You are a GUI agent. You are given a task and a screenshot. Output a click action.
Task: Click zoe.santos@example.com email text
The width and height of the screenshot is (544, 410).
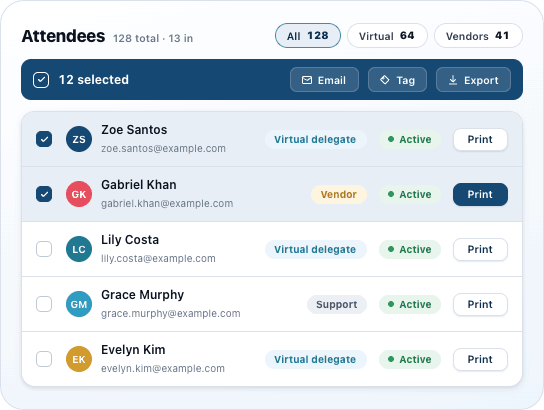click(163, 148)
